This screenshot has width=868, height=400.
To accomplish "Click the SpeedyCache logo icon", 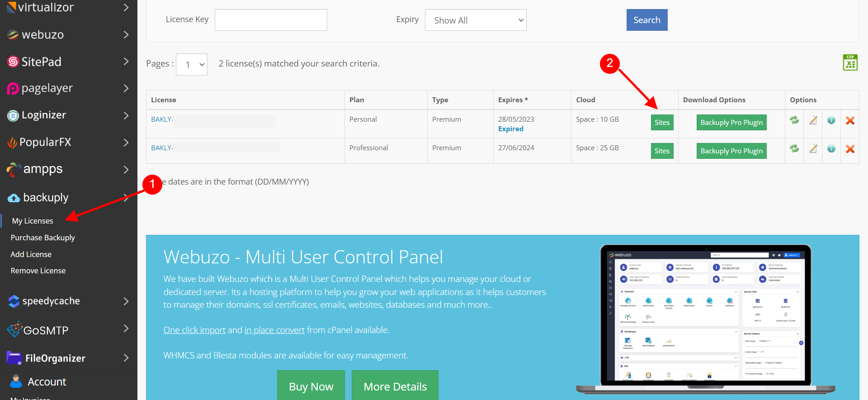I will 14,301.
